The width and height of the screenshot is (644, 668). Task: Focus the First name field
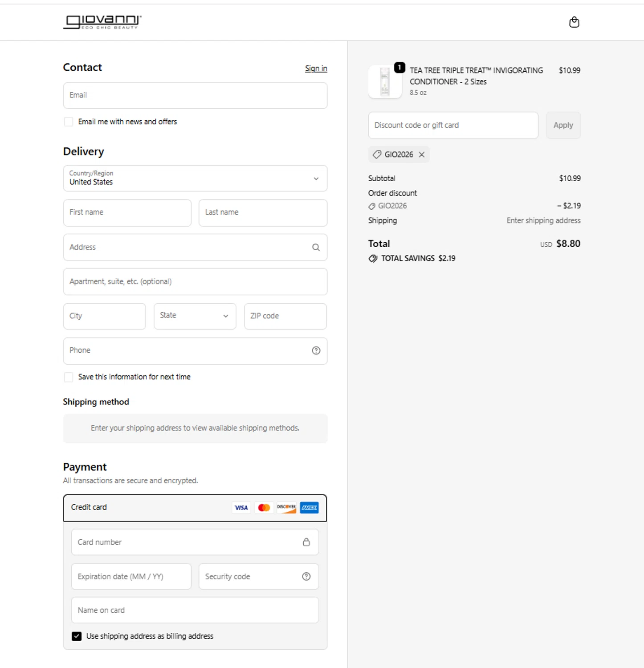click(x=127, y=213)
